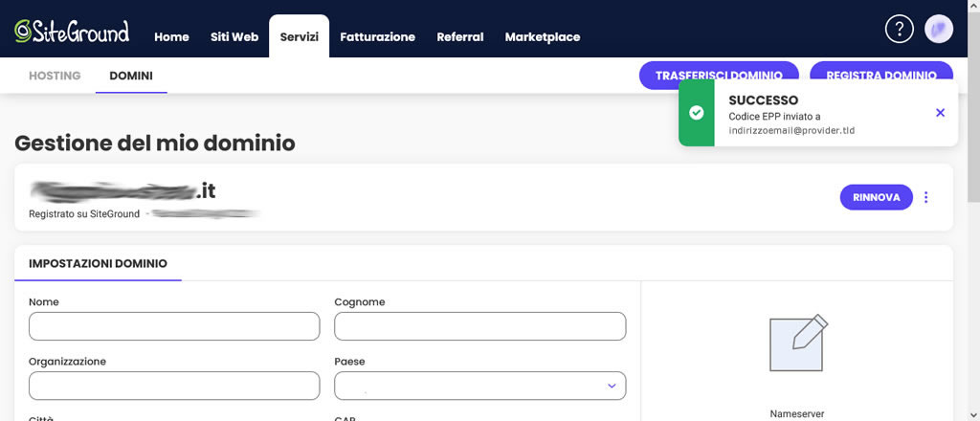Switch to the HOSTING sub-tab
This screenshot has width=980, height=421.
(x=55, y=76)
